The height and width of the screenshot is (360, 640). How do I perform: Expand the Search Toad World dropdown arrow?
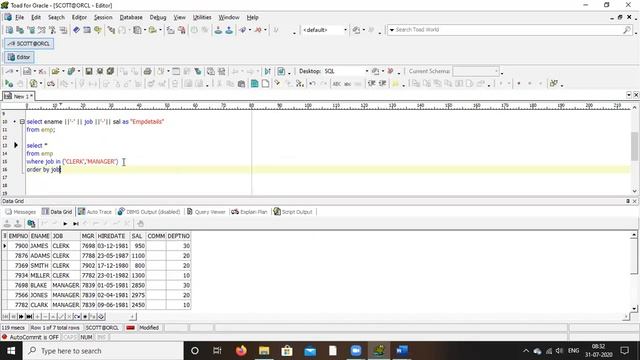pyautogui.click(x=392, y=30)
